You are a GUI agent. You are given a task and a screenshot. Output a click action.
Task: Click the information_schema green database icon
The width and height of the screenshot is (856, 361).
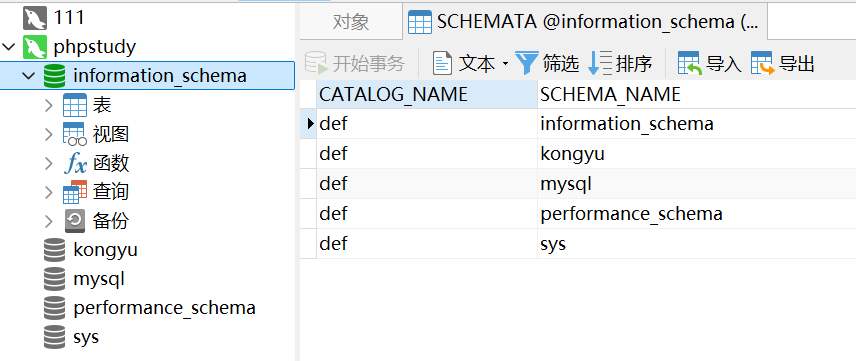point(54,76)
